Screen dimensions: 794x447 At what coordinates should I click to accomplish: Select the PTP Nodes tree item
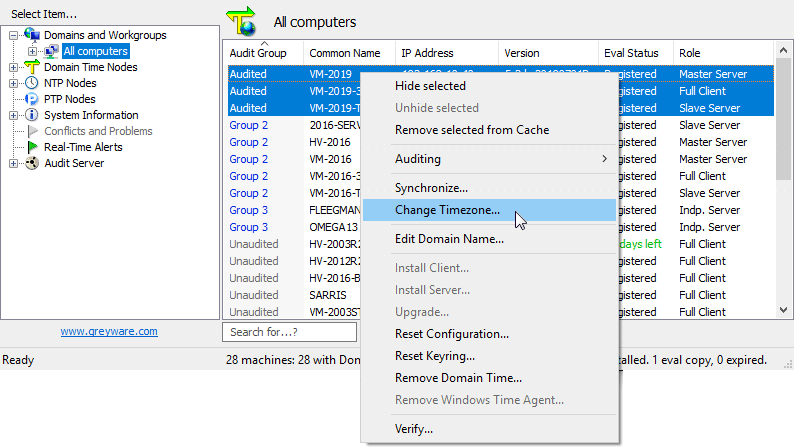tap(69, 99)
